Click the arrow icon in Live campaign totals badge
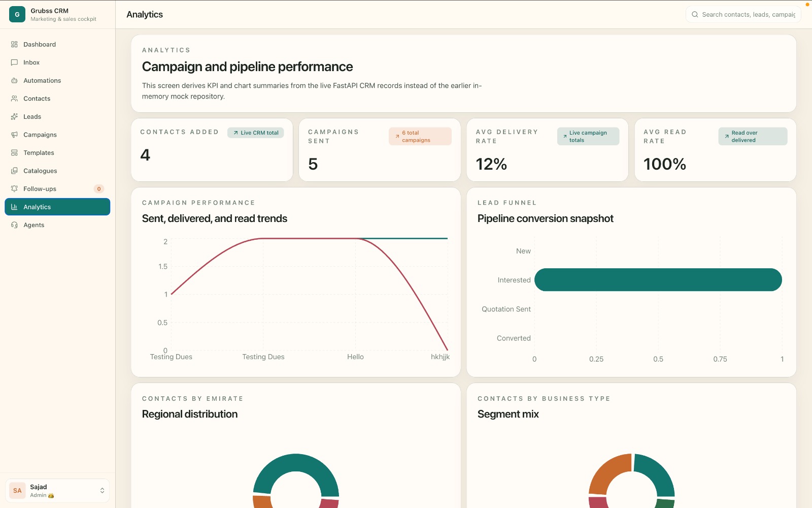Viewport: 812px width, 508px height. coord(565,136)
